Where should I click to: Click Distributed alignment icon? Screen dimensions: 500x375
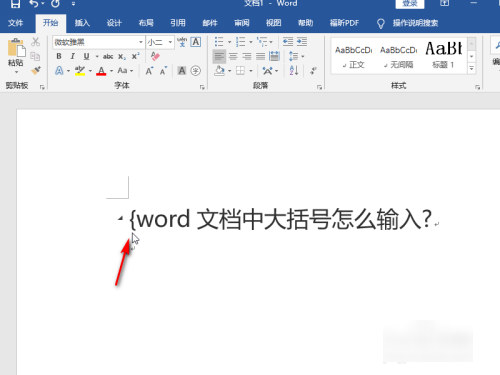[x=274, y=56]
